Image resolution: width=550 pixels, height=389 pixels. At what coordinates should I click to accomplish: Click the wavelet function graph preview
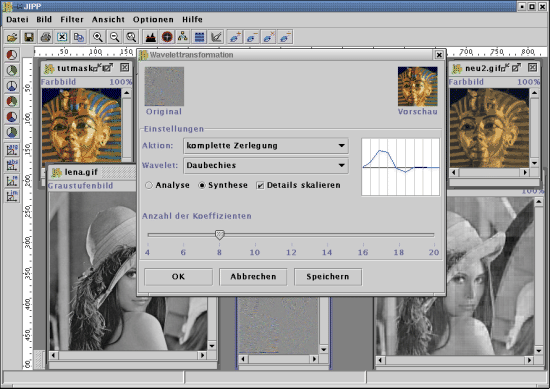[x=400, y=167]
